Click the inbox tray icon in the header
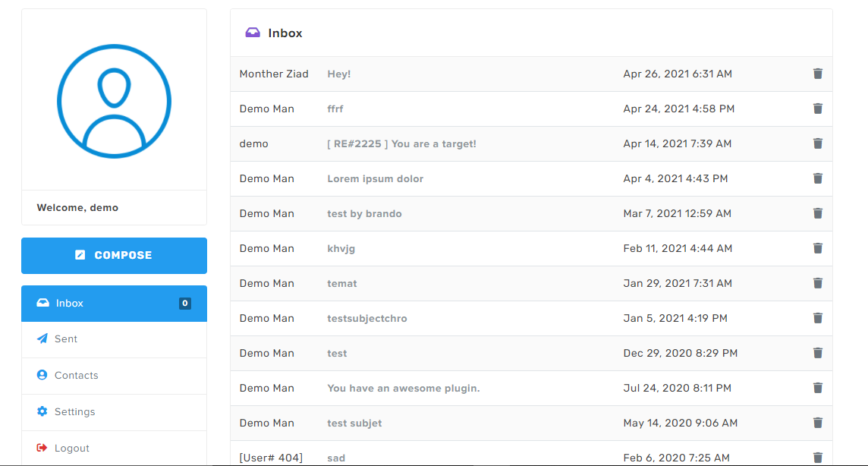 tap(251, 32)
